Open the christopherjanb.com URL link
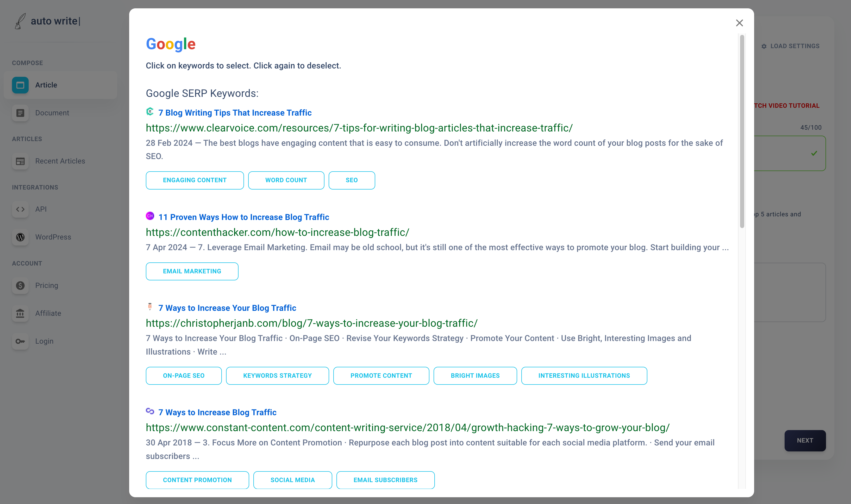This screenshot has height=504, width=851. point(312,323)
